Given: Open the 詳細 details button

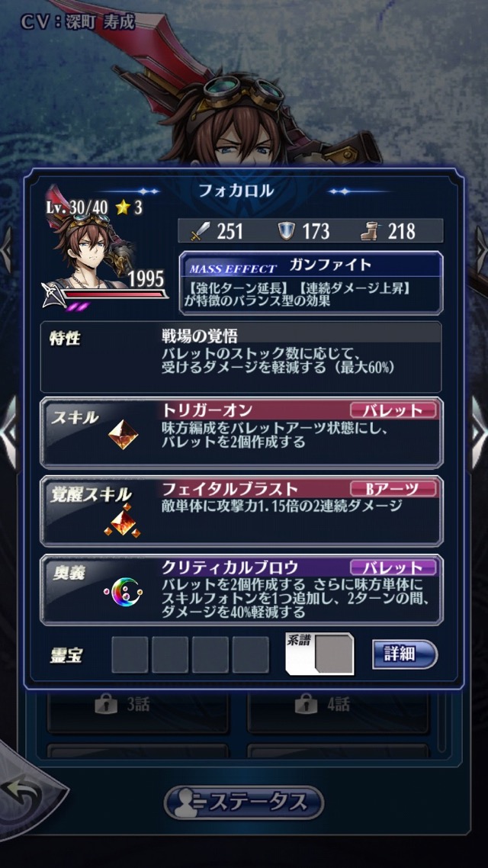Looking at the screenshot, I should (404, 654).
